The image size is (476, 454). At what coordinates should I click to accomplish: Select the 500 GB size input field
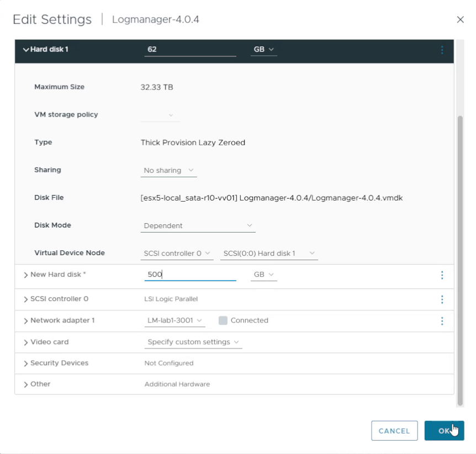(190, 274)
